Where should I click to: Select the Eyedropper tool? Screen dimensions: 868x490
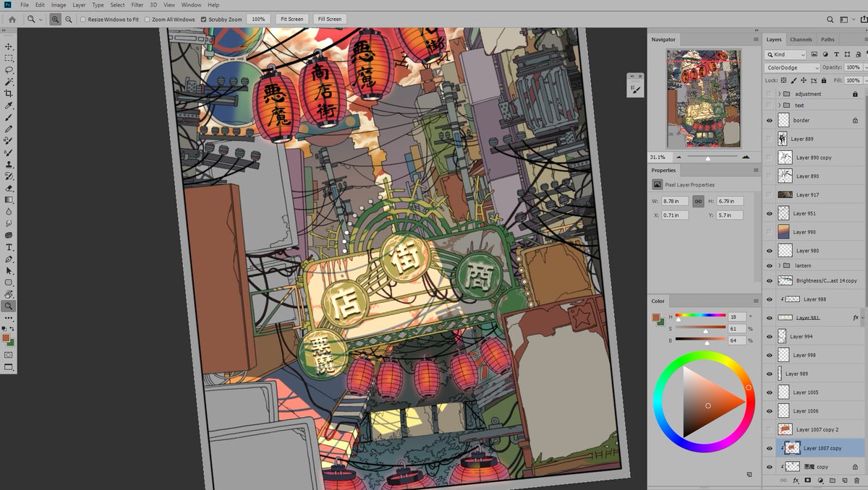point(9,106)
